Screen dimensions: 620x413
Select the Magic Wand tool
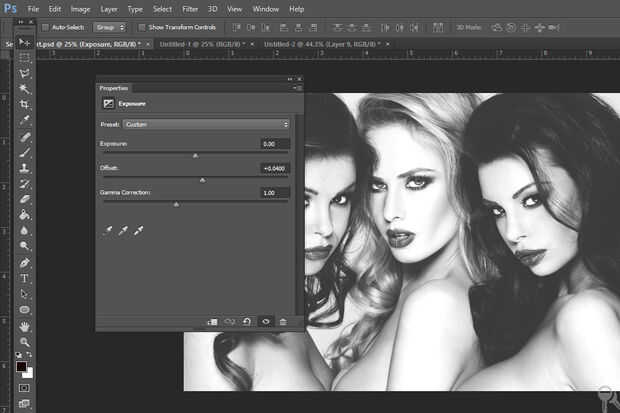click(25, 89)
